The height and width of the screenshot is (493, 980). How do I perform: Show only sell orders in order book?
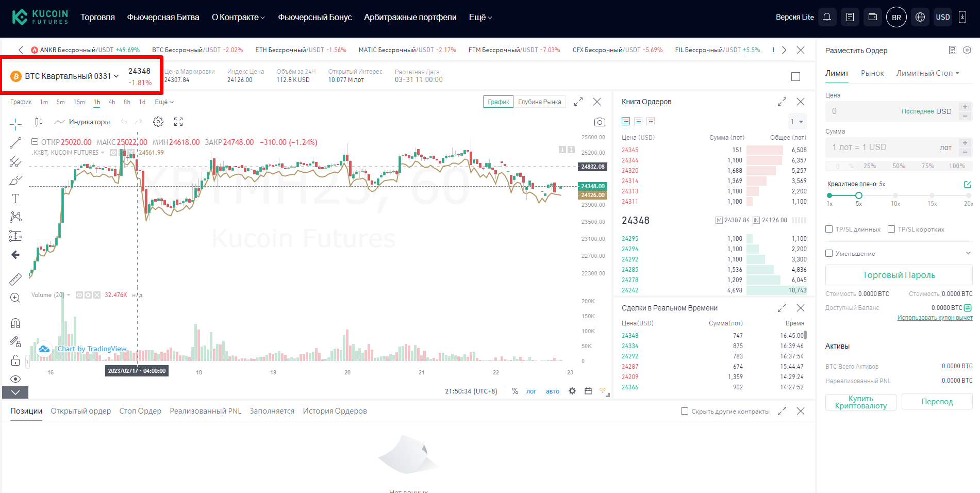(x=651, y=121)
